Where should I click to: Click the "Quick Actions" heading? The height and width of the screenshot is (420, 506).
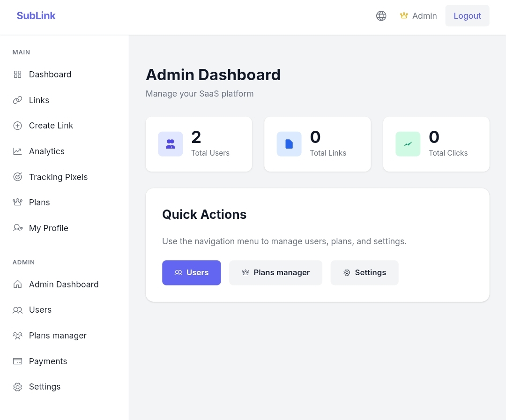click(204, 214)
